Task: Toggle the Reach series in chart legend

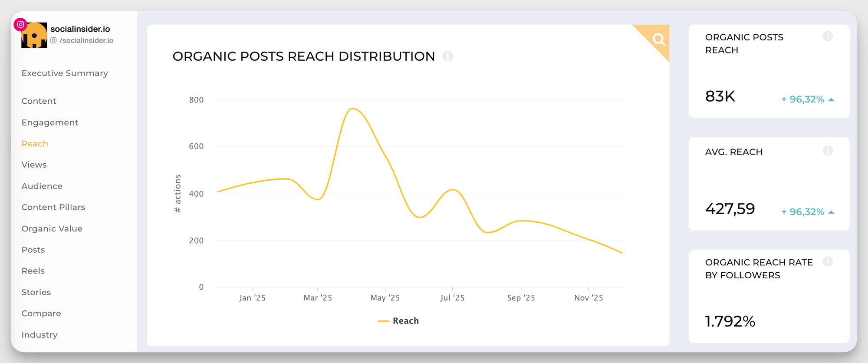Action: (398, 321)
